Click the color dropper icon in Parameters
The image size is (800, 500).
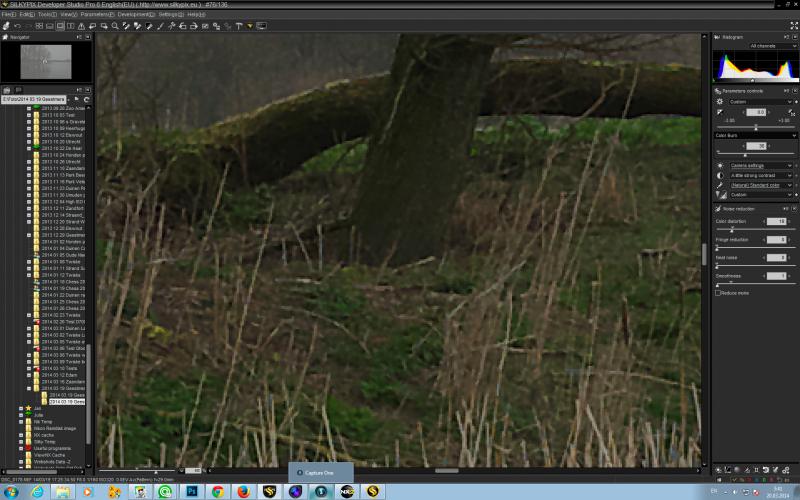720,185
